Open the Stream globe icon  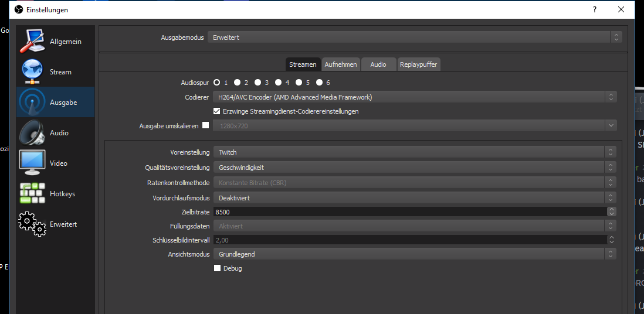coord(32,72)
